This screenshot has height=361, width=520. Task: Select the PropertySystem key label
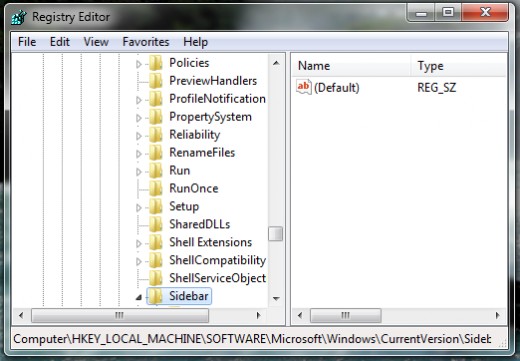point(210,117)
